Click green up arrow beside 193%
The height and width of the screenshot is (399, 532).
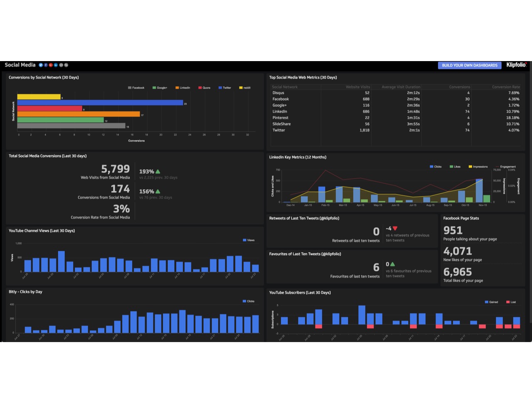click(x=158, y=171)
